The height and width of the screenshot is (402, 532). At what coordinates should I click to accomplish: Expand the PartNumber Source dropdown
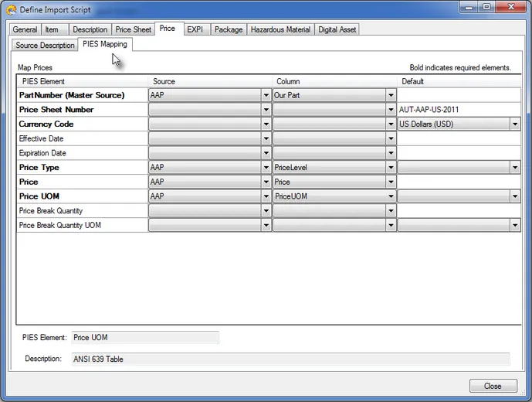(x=266, y=95)
